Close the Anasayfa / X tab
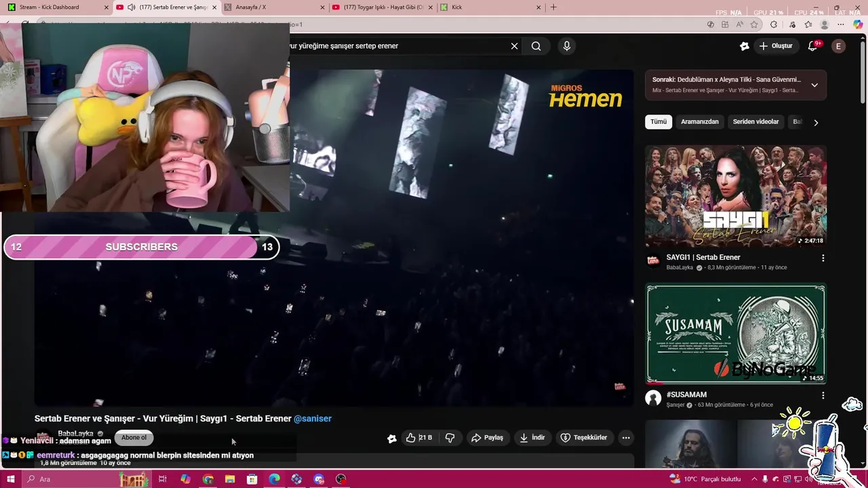The width and height of the screenshot is (868, 488). [322, 7]
